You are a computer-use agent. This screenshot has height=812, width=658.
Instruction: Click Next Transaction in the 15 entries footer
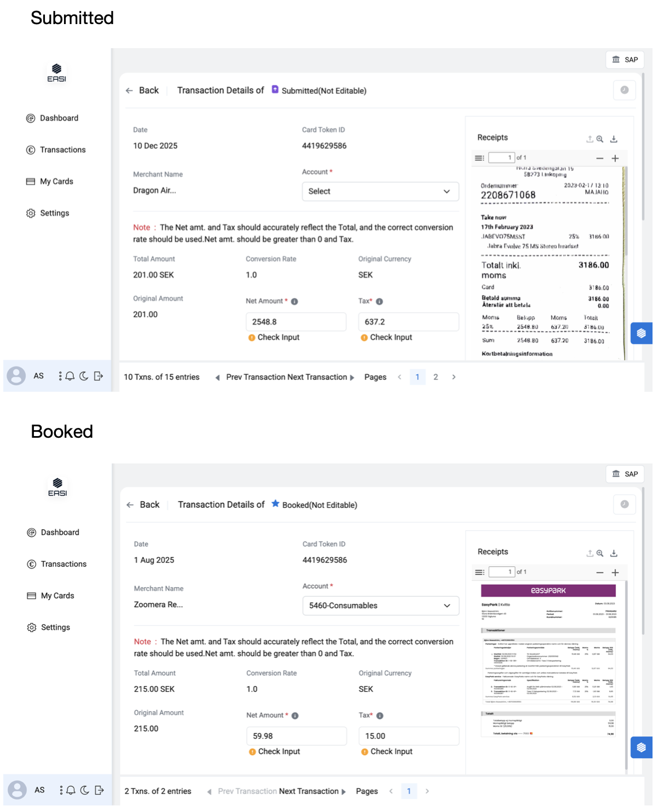320,377
